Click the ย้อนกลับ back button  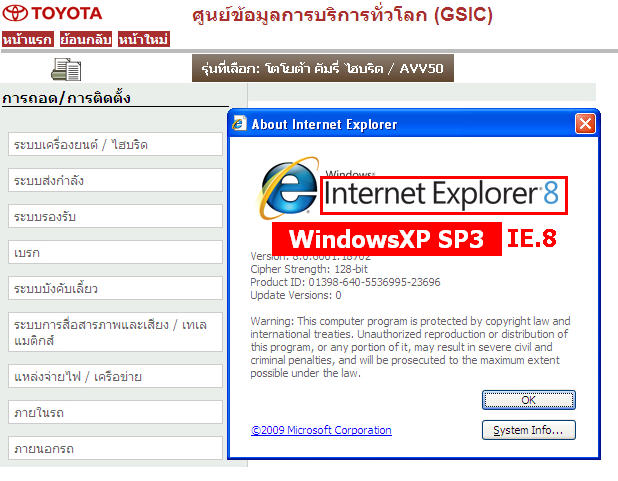(x=86, y=39)
